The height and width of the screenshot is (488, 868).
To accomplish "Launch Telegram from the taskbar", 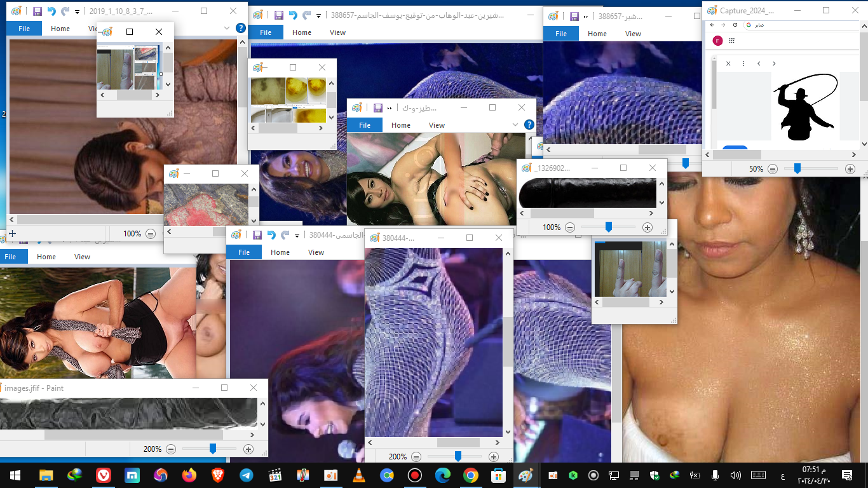I will [246, 475].
